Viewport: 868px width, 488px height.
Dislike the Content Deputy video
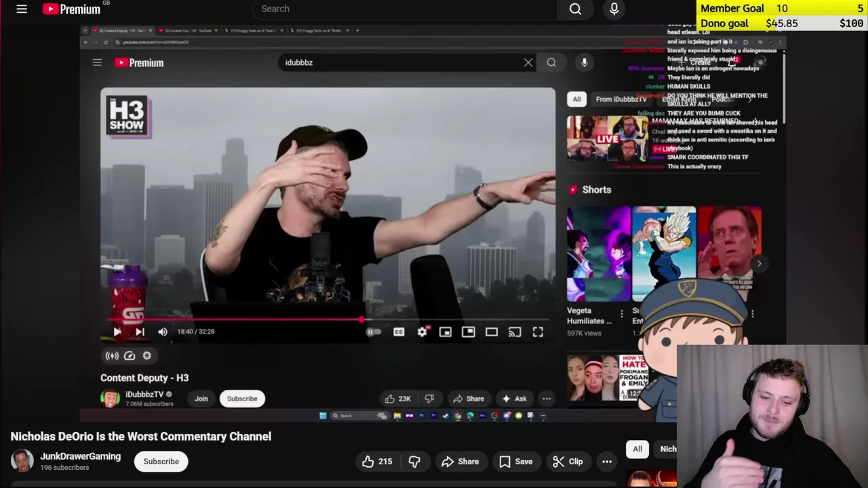(429, 399)
